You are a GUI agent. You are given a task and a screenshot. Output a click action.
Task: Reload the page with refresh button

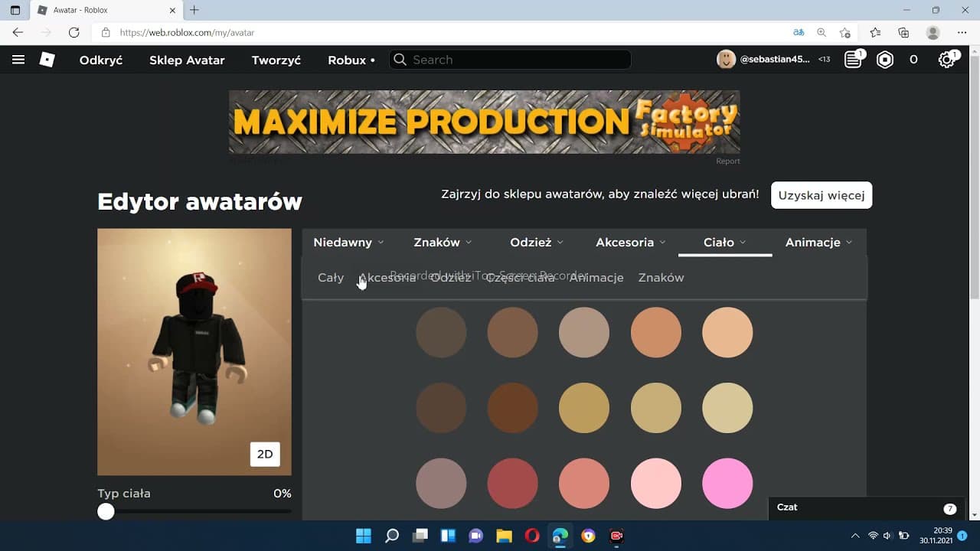click(74, 33)
